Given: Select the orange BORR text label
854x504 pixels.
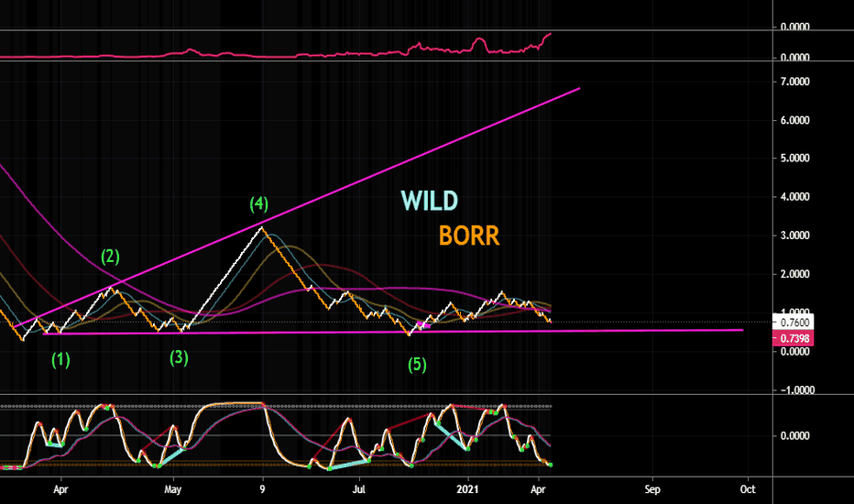Looking at the screenshot, I should 469,236.
